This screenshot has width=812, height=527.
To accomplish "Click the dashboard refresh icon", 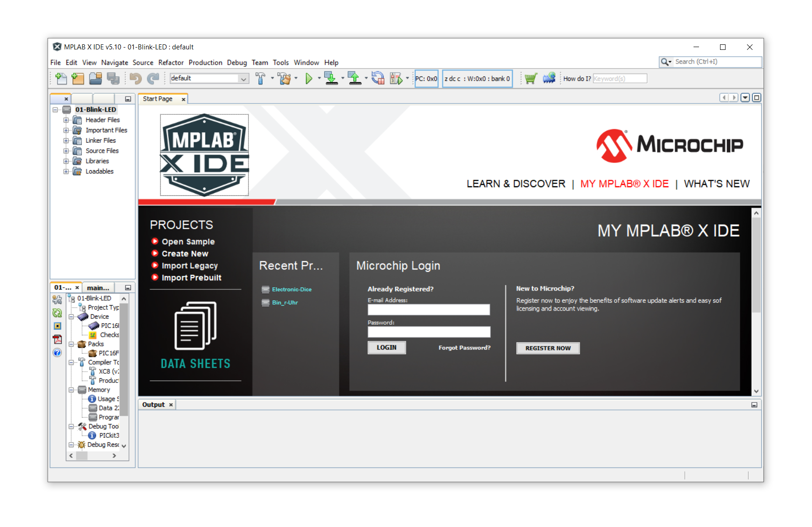I will pos(57,313).
